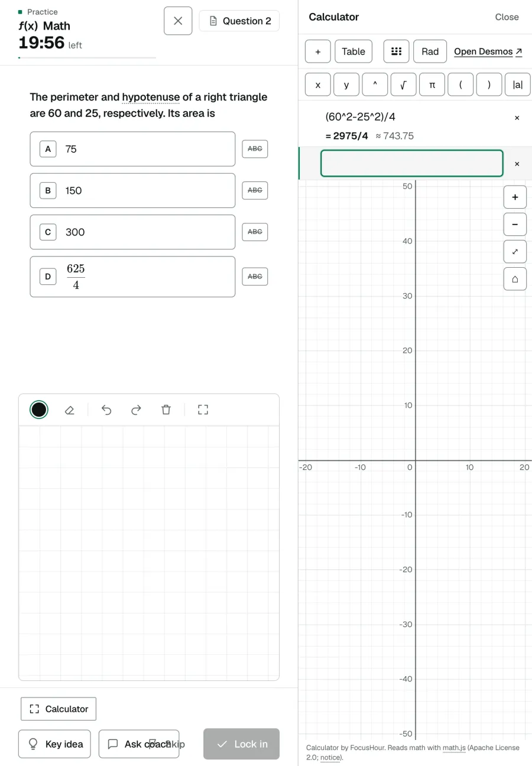This screenshot has width=532, height=766.
Task: Open Desmos in external link
Action: click(488, 51)
